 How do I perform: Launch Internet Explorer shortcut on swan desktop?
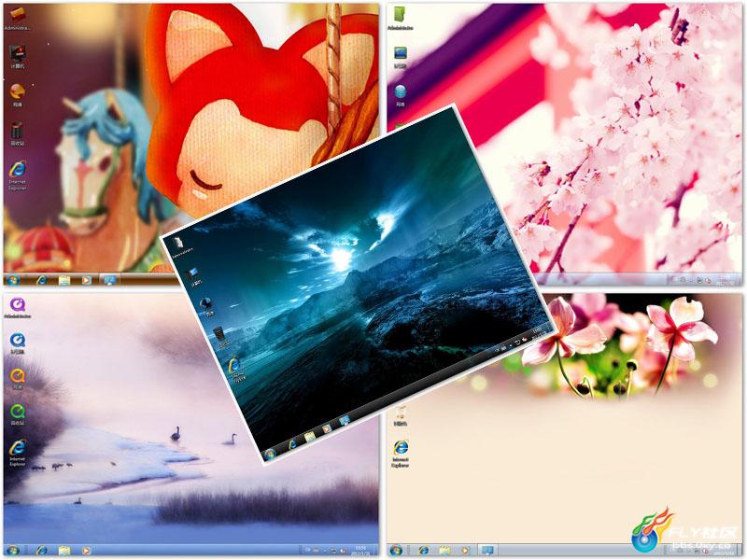coord(18,453)
